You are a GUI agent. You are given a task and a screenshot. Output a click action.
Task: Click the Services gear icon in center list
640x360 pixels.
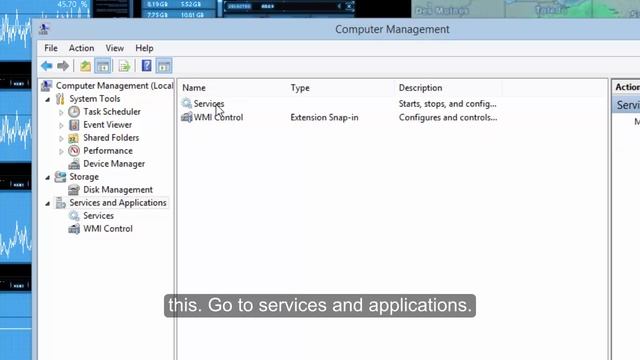187,103
